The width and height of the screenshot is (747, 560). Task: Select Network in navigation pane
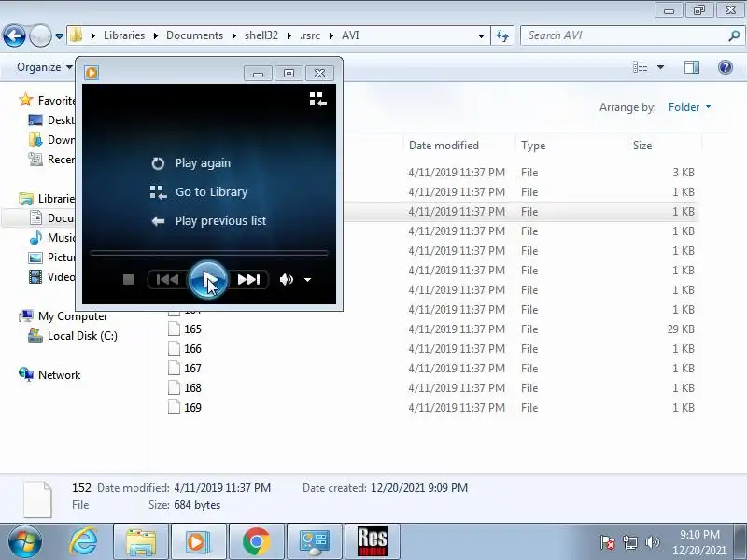point(49,375)
